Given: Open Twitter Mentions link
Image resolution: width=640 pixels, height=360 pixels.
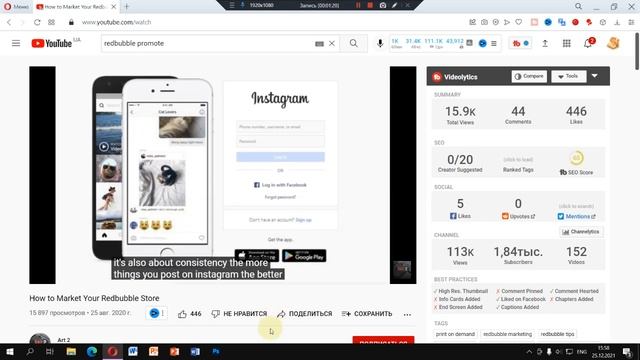Looking at the screenshot, I should 577,216.
